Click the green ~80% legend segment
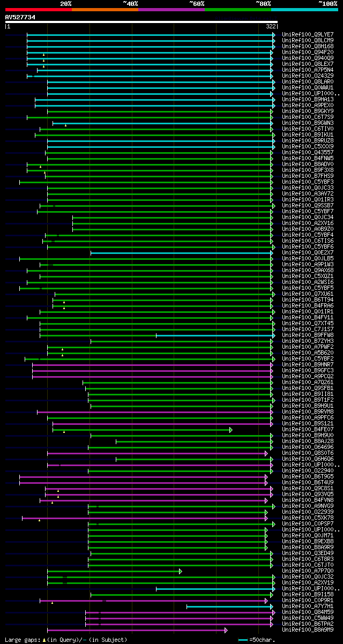The image size is (343, 644). coord(237,9)
